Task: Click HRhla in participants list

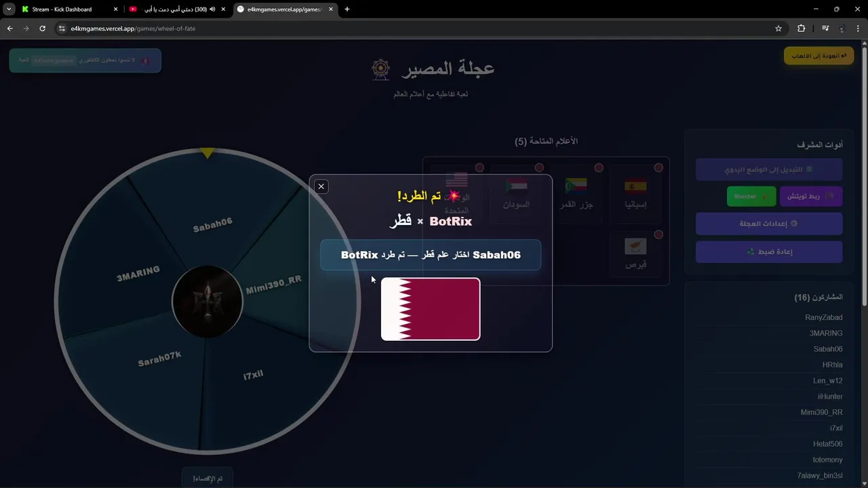Action: pos(832,365)
